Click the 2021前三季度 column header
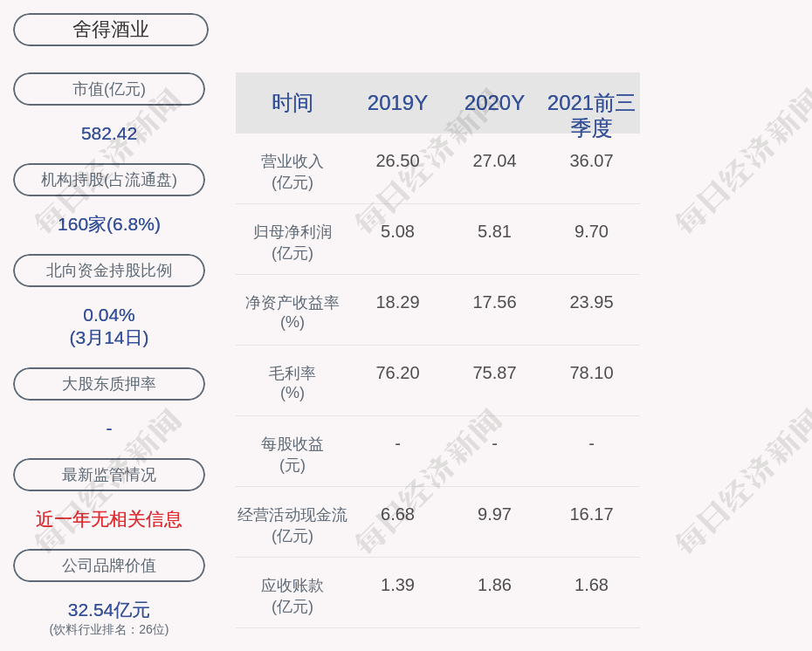The image size is (812, 651). [x=591, y=114]
